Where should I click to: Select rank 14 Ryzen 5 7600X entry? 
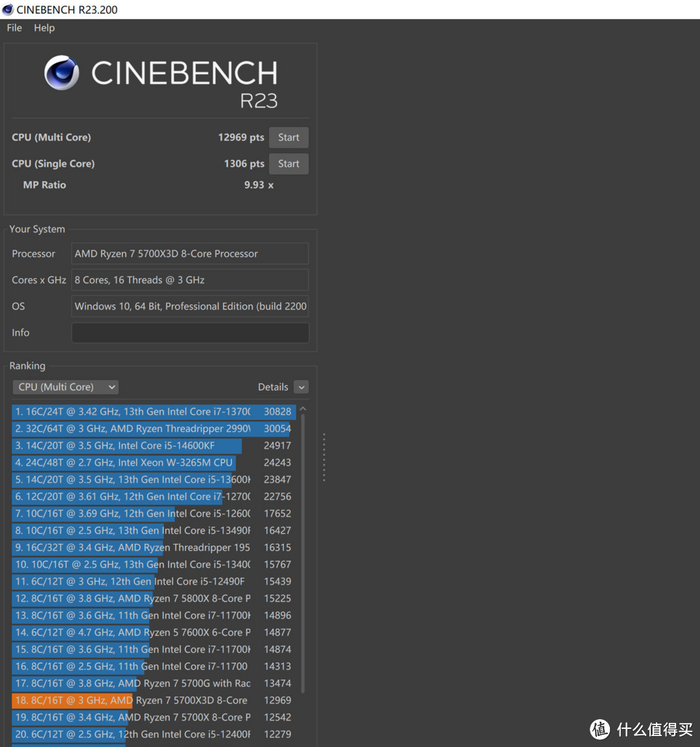click(x=154, y=633)
